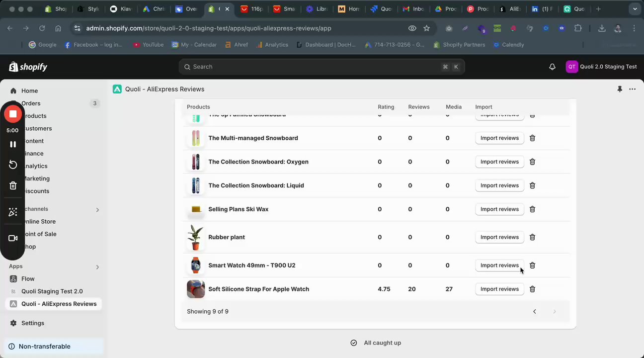
Task: Open the Smart Watch product thumbnail
Action: (196, 266)
